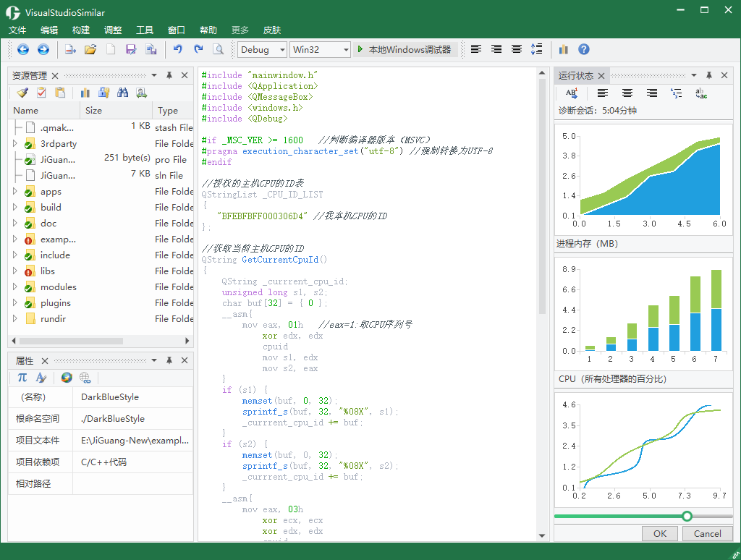Click the OK button
The height and width of the screenshot is (560, 741).
pos(660,533)
